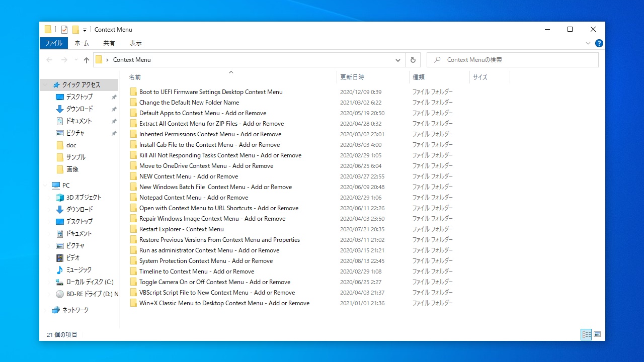Select Kill All Not Responding Tasks folder
This screenshot has height=362, width=644.
coord(220,155)
